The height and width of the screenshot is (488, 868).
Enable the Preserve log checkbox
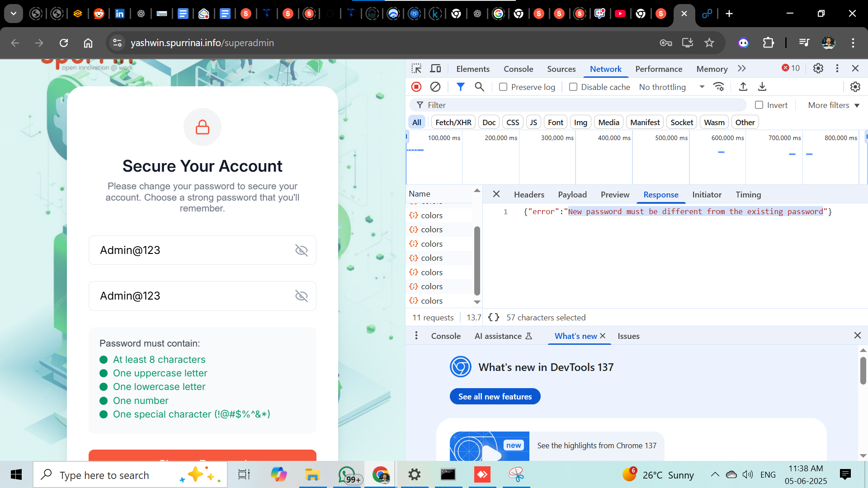503,87
